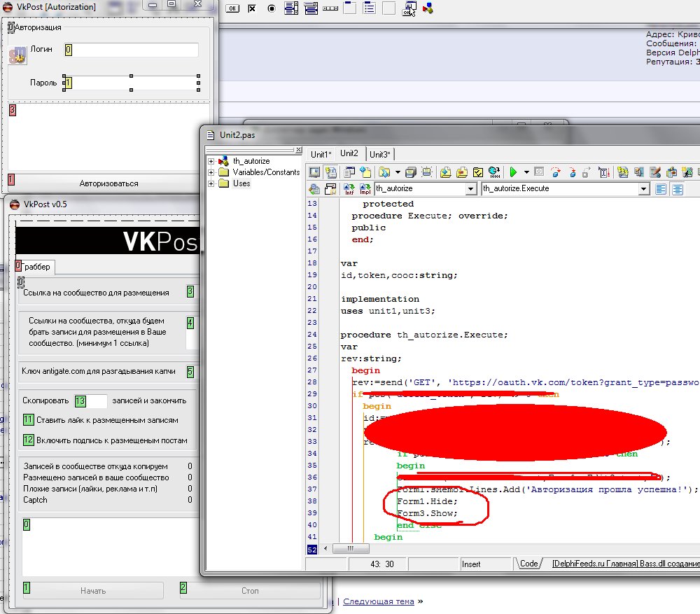
Task: Select the action list component in palette
Action: (409, 8)
